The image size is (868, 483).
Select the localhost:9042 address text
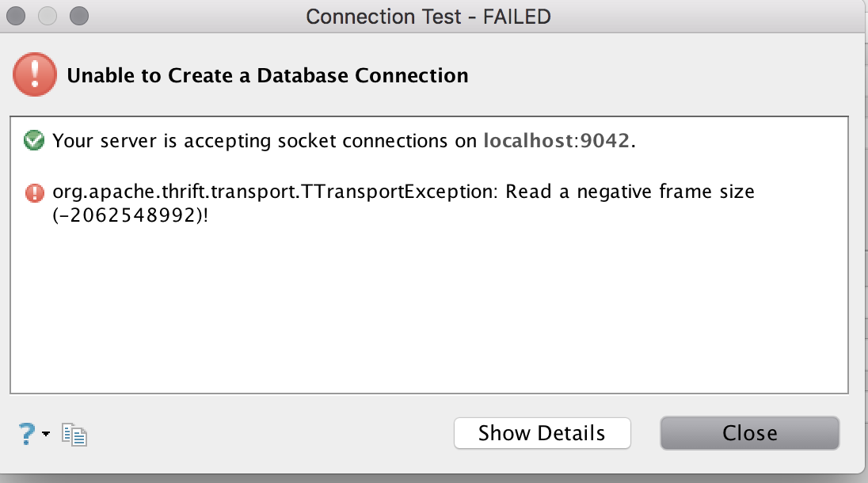tap(557, 142)
